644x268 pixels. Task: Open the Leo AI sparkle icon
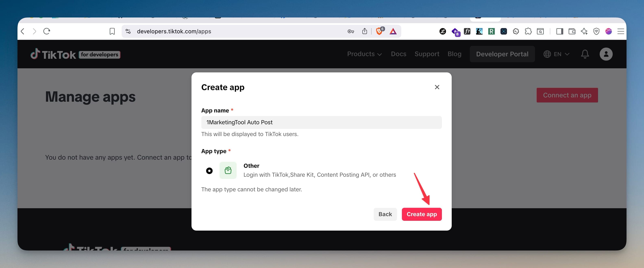point(584,31)
